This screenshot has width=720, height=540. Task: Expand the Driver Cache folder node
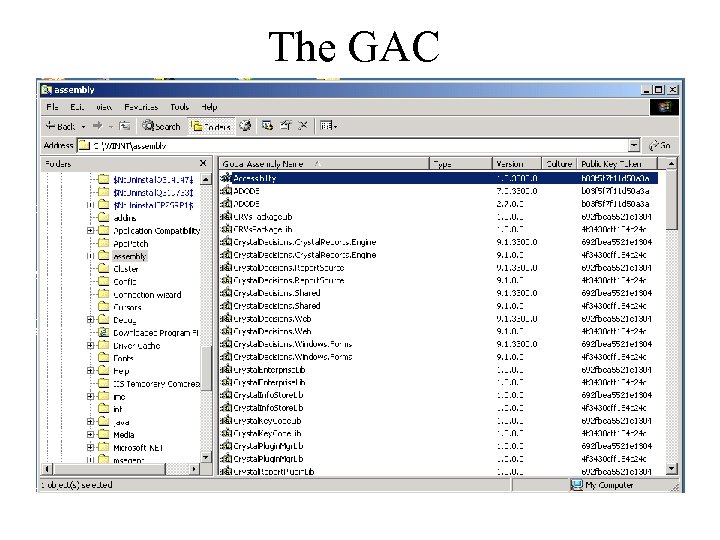click(x=90, y=345)
